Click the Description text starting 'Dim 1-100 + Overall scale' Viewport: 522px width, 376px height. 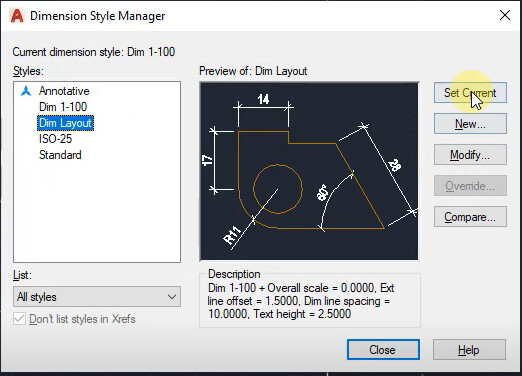point(301,301)
